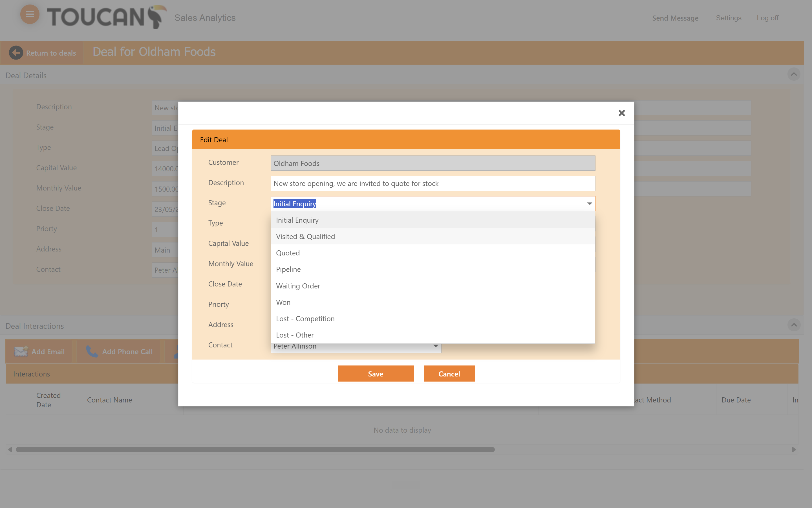812x508 pixels.
Task: Select Waiting Order stage option
Action: [433, 286]
